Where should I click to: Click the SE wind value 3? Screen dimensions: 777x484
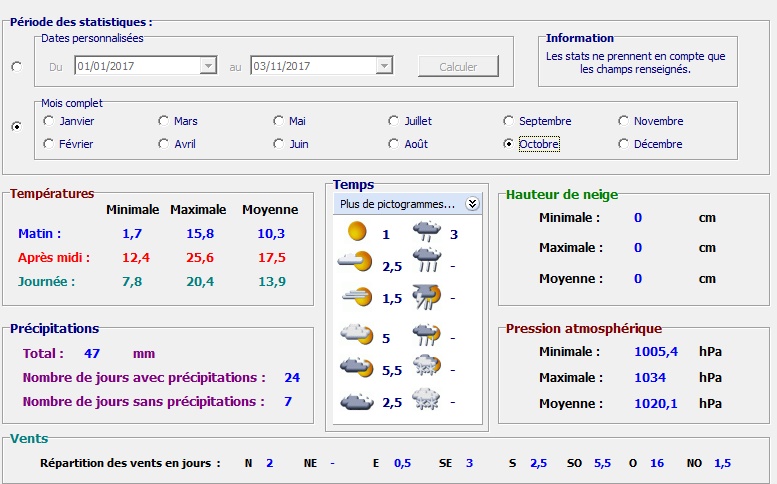pos(470,463)
